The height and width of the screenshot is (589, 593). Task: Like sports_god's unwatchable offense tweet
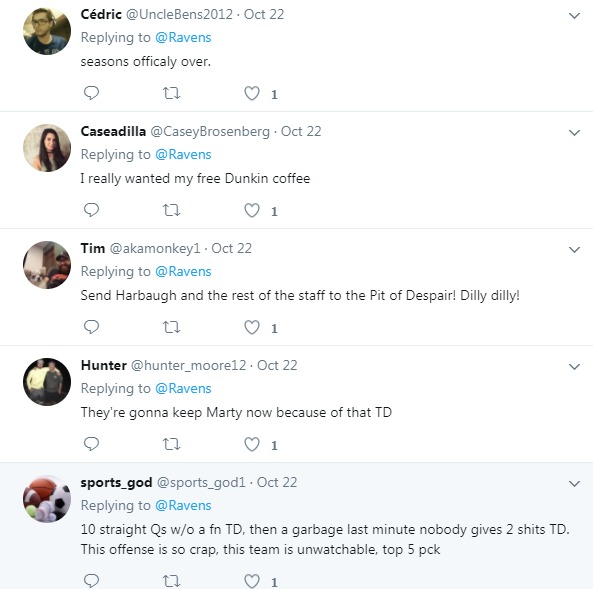tap(252, 581)
